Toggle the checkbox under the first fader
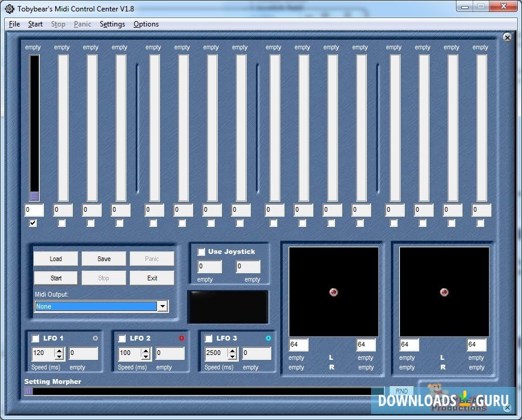This screenshot has height=420, width=522. coord(32,223)
